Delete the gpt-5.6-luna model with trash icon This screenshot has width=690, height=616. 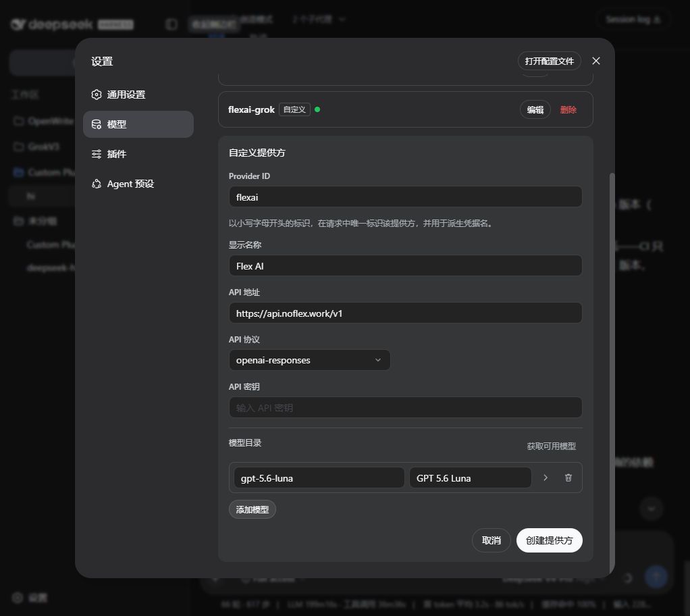[x=568, y=478]
